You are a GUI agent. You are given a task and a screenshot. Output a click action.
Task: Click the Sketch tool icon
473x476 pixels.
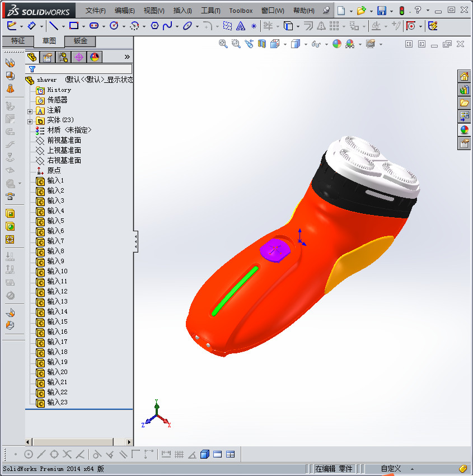click(x=12, y=26)
